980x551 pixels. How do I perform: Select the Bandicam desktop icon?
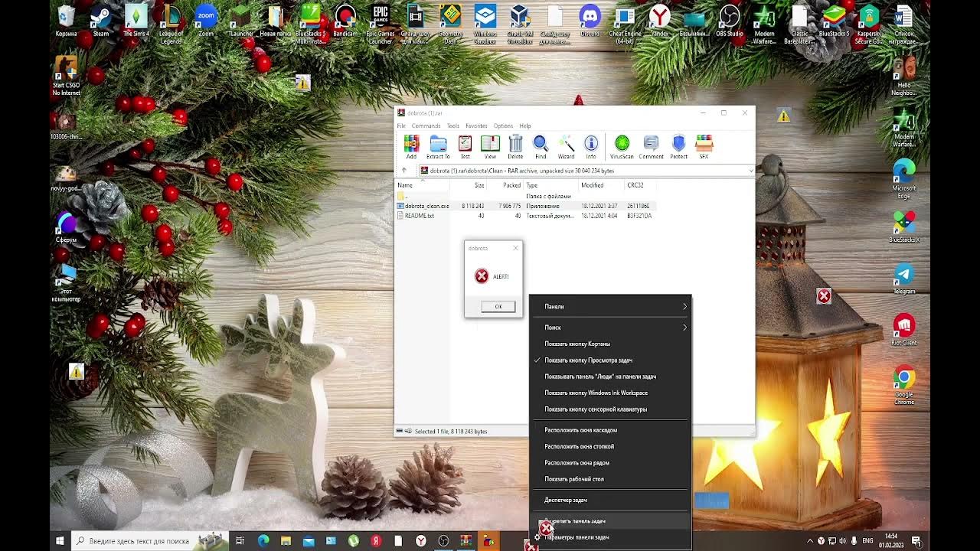pos(345,21)
